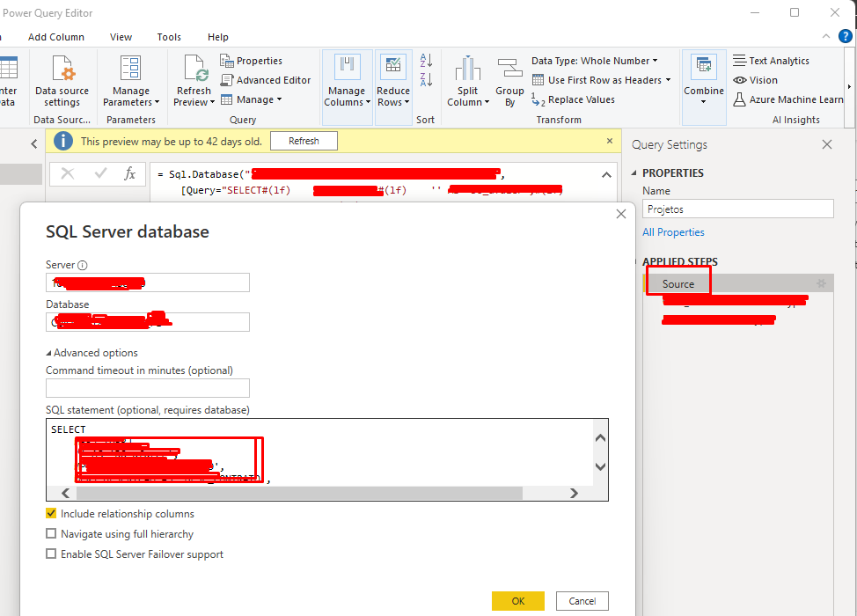Expand Refresh Preview dropdown arrow

(212, 102)
